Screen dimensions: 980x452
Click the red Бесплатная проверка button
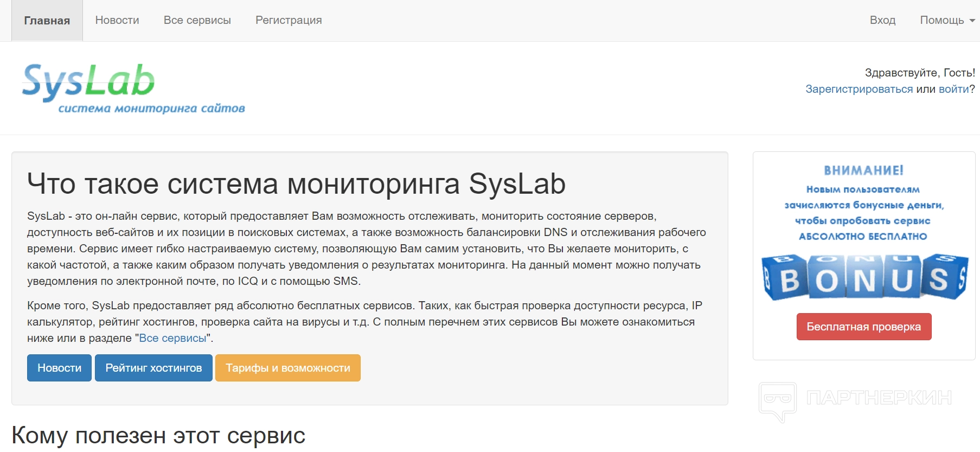864,327
